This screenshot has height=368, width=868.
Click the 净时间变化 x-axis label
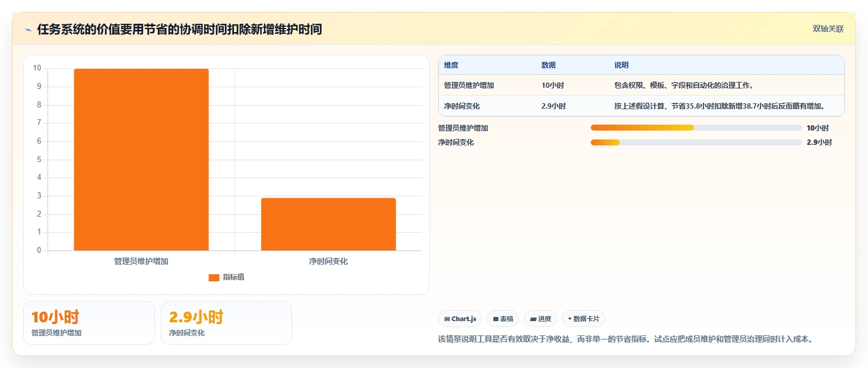(328, 261)
